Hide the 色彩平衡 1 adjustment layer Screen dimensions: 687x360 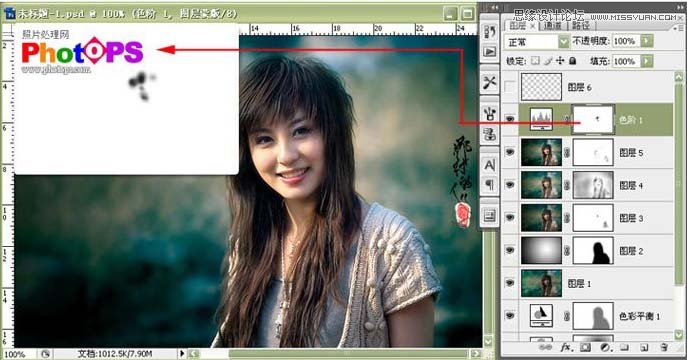[510, 315]
